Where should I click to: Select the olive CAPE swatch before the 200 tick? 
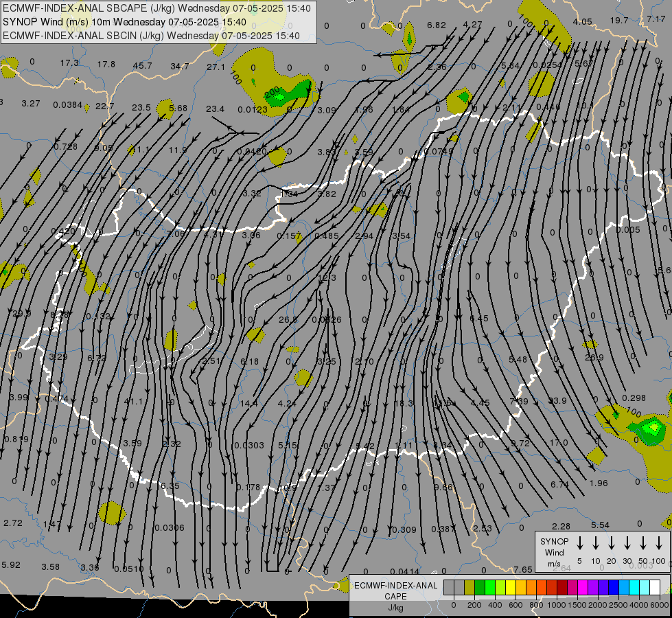click(470, 587)
